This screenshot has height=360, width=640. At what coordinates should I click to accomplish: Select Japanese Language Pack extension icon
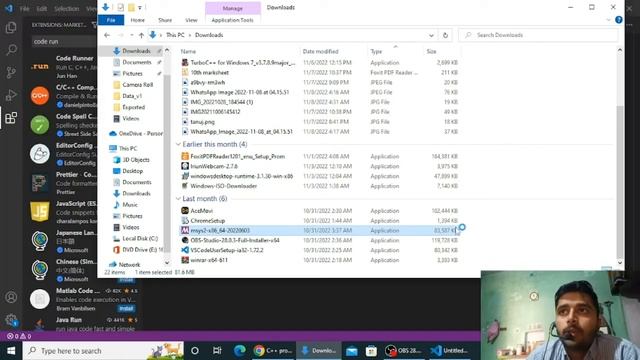tap(40, 240)
